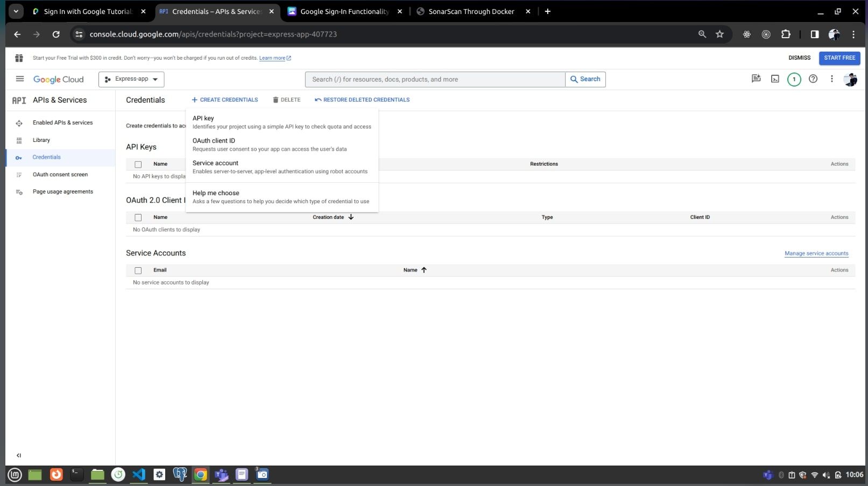868x486 pixels.
Task: Open the Google Cloud help question mark
Action: [813, 79]
